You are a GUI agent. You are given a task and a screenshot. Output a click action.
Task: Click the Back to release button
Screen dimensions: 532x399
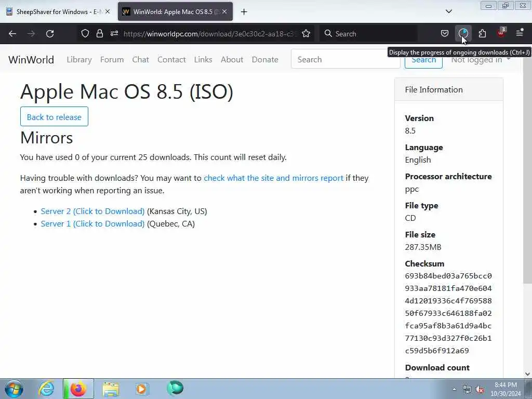tap(54, 117)
